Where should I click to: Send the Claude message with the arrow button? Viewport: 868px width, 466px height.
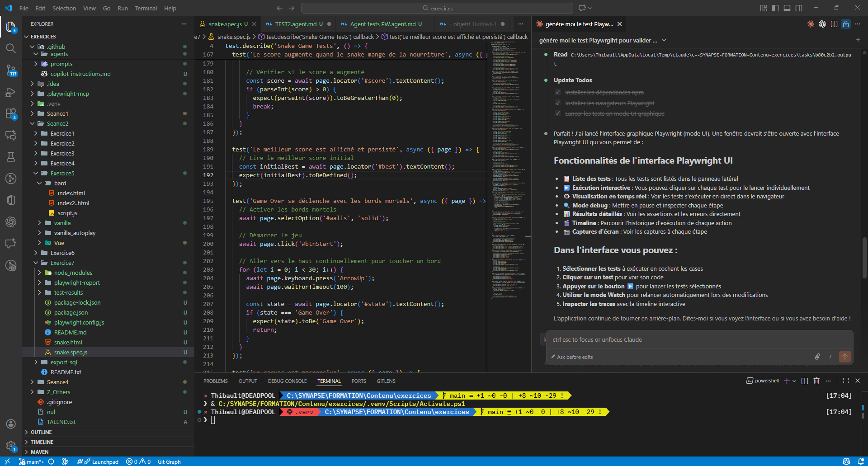(845, 357)
